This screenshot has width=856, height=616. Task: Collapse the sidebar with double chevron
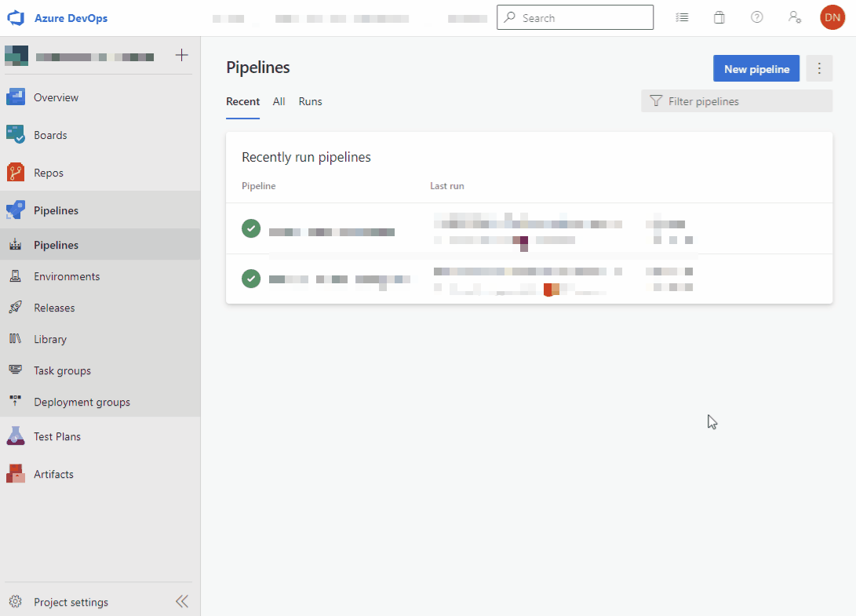(182, 602)
